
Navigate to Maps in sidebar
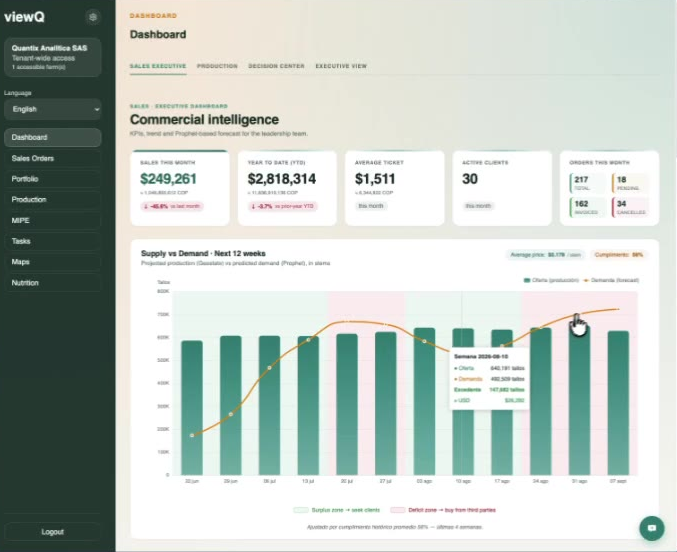pos(53,262)
